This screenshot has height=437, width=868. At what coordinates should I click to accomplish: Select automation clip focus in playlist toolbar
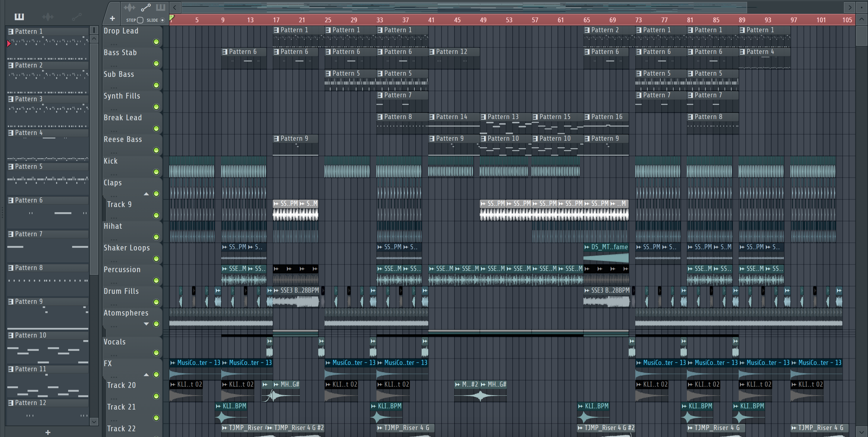click(146, 8)
